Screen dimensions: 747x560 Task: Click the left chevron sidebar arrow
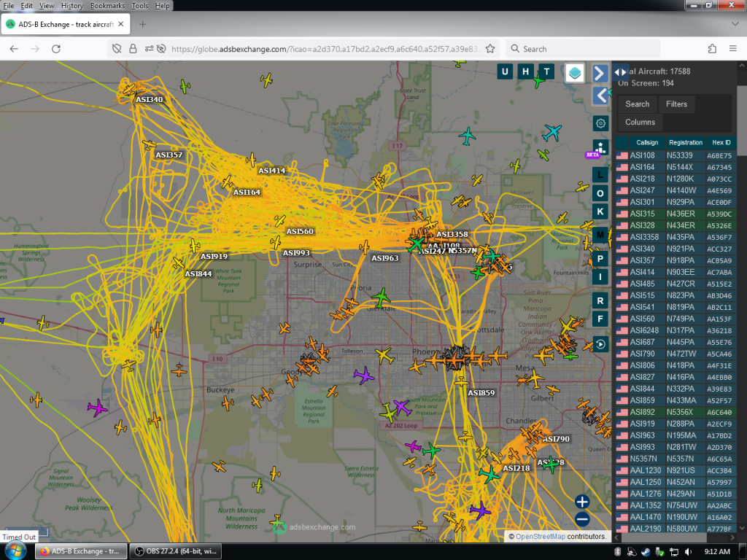click(600, 96)
